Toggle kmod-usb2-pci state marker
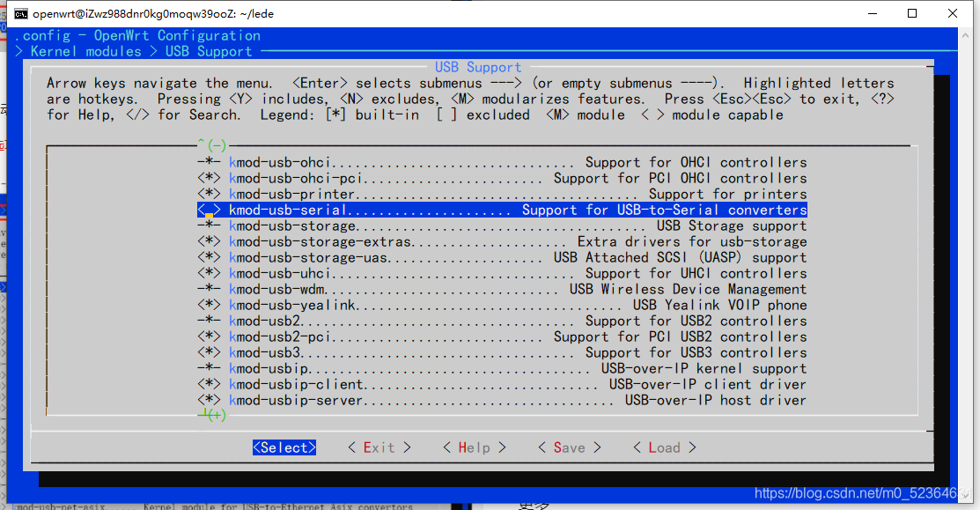The height and width of the screenshot is (510, 980). pos(209,336)
